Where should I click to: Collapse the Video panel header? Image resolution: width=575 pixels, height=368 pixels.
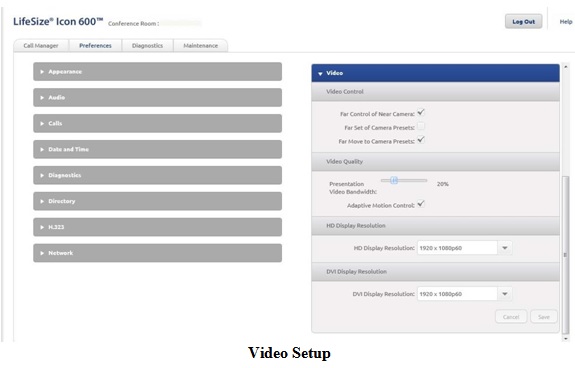pyautogui.click(x=435, y=73)
